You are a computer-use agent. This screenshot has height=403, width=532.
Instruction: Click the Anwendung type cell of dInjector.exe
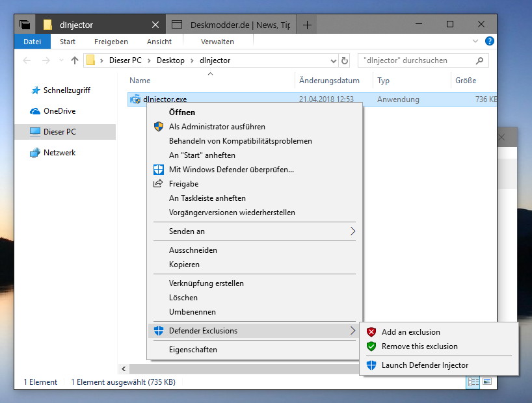tap(398, 99)
